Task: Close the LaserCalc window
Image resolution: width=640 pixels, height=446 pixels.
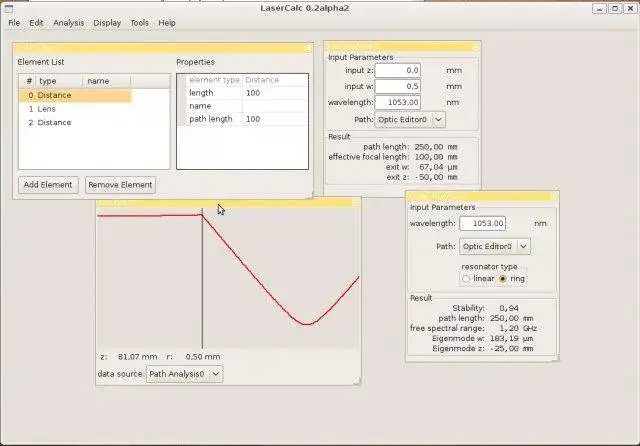Action: [x=631, y=8]
